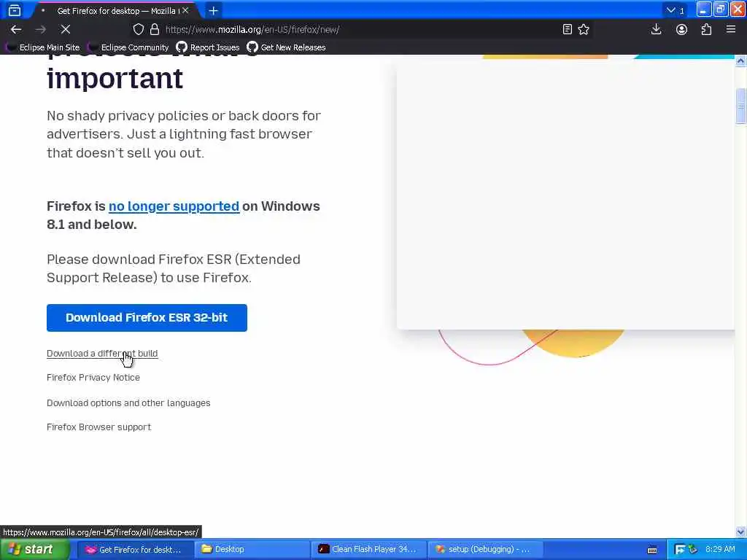Open the tracking protection shield icon
The height and width of the screenshot is (560, 747).
point(138,29)
